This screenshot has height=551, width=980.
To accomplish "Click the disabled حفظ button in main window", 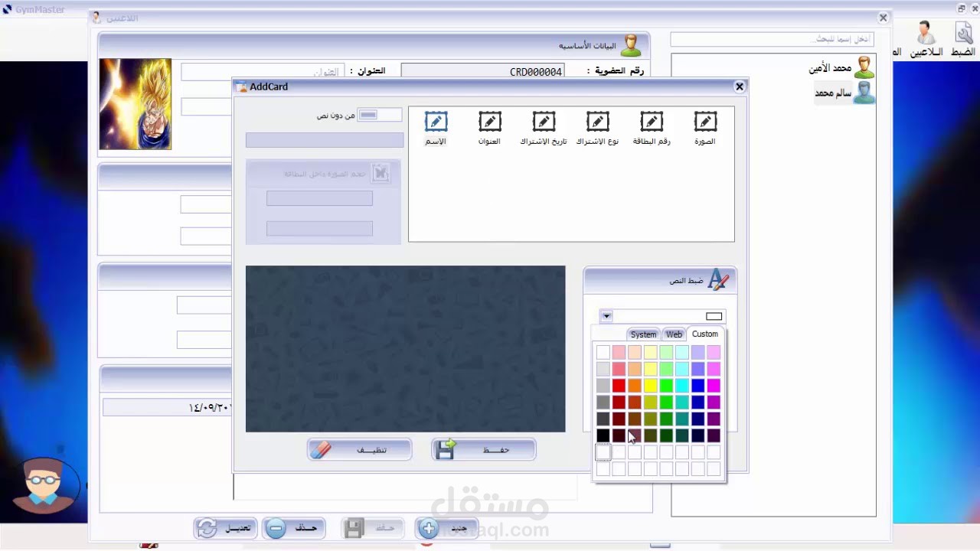I will point(371,528).
